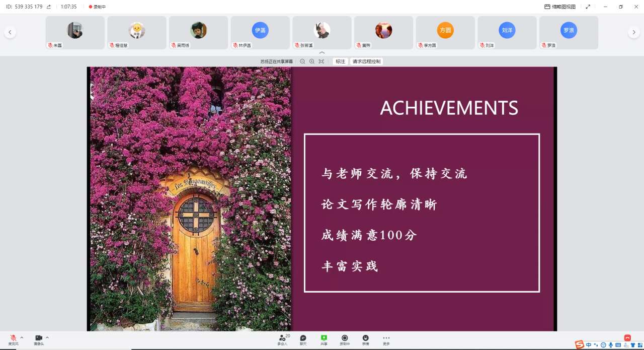Open 缩略图视图 view layout menu
644x350 pixels.
pos(560,7)
